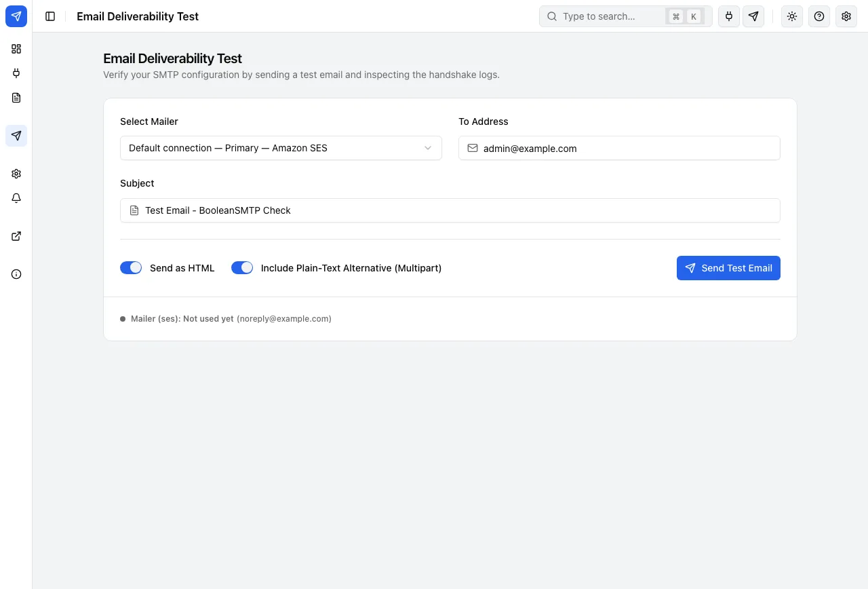Open the bell notifications icon in sidebar
The width and height of the screenshot is (868, 589).
pyautogui.click(x=16, y=198)
